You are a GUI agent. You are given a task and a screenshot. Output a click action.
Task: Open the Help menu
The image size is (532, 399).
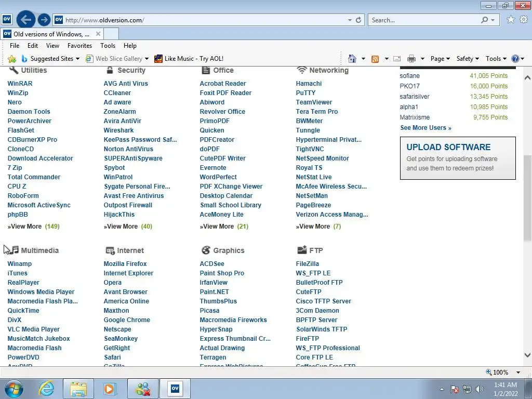pyautogui.click(x=130, y=46)
